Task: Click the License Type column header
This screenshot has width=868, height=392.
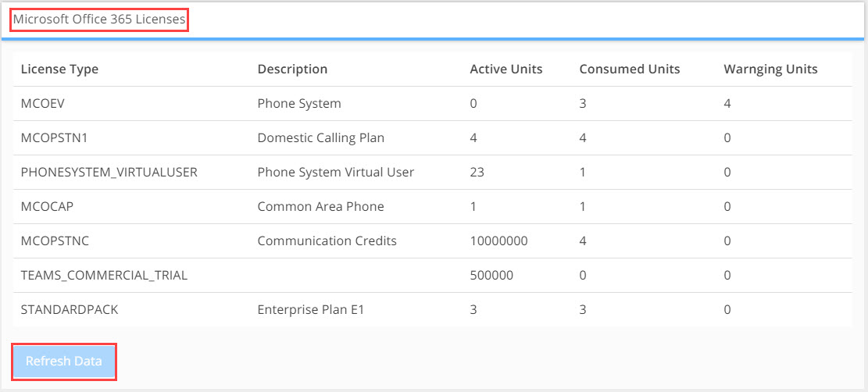Action: tap(59, 69)
